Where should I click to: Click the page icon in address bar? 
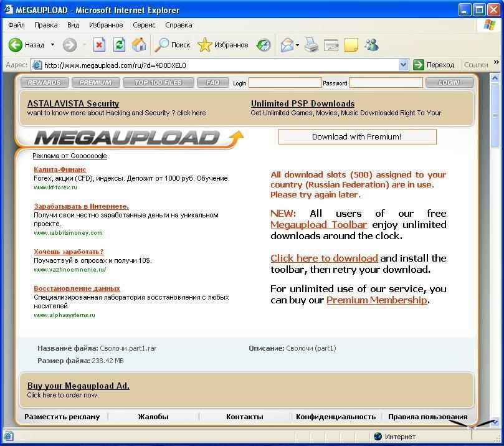pos(37,65)
